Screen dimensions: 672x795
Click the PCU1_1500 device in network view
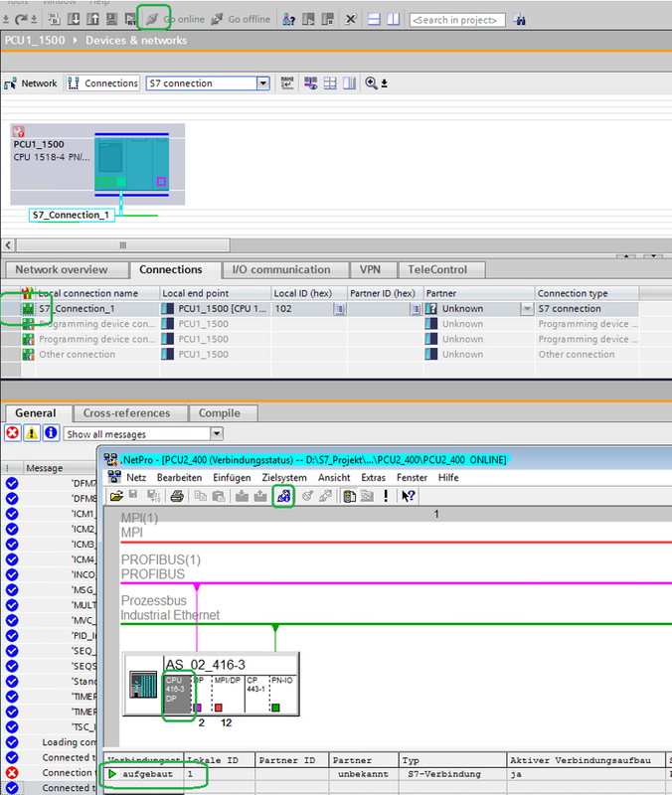tap(97, 163)
